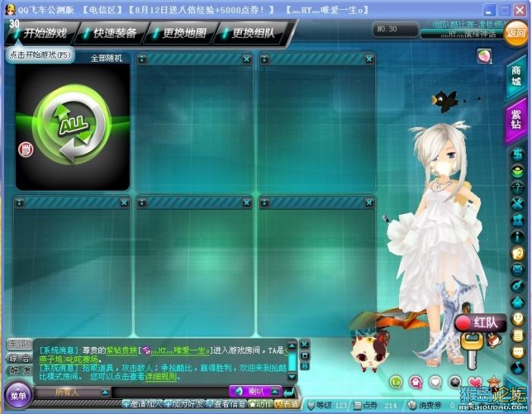Viewport: 532px width, 414px height.
Task: Click 更换组队 in the top menu
Action: pyautogui.click(x=253, y=33)
